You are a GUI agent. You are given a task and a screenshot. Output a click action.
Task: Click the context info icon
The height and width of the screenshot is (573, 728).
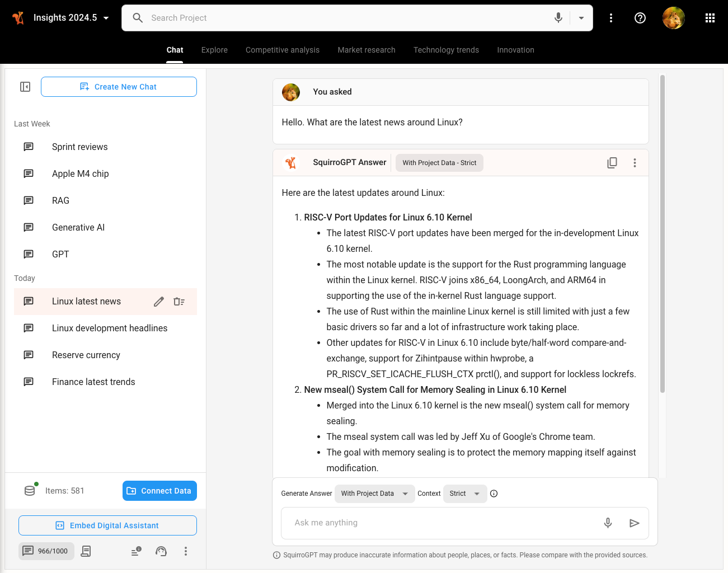494,494
